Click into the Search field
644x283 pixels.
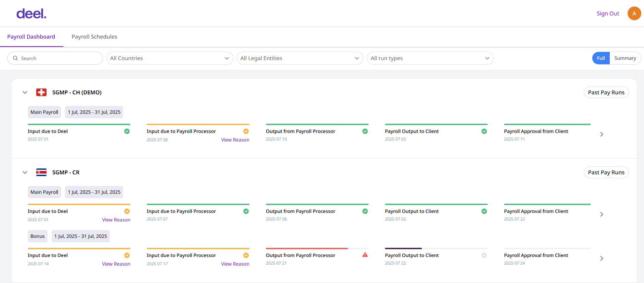click(x=55, y=58)
